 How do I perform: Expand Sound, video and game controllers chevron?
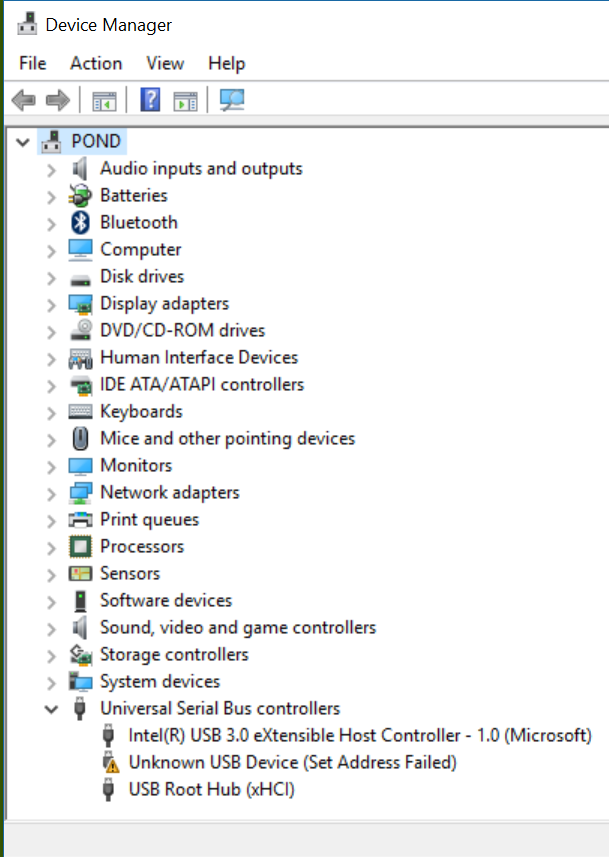pos(51,629)
